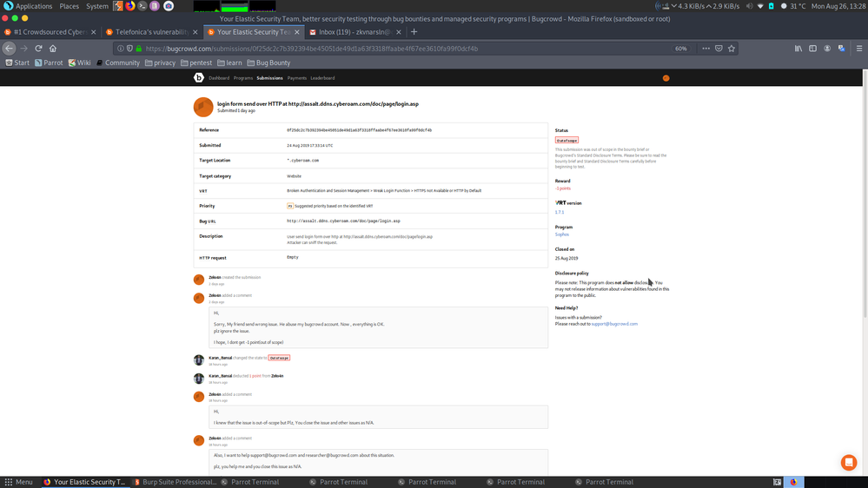The width and height of the screenshot is (868, 488).
Task: Open the tracking protection shield icon
Action: [129, 49]
